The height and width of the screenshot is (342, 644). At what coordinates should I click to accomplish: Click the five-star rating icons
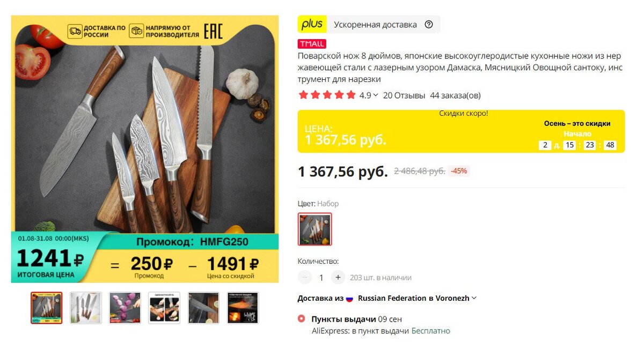click(x=327, y=95)
